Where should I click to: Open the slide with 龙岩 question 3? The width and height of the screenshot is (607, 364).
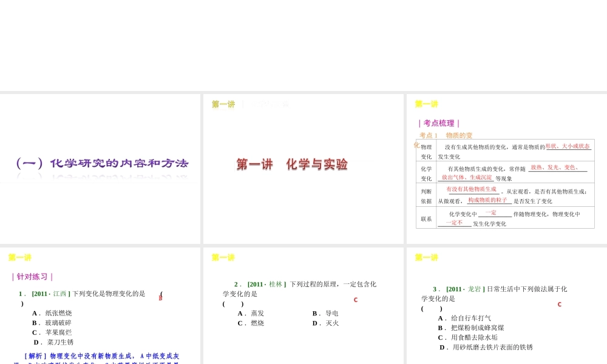(x=507, y=306)
